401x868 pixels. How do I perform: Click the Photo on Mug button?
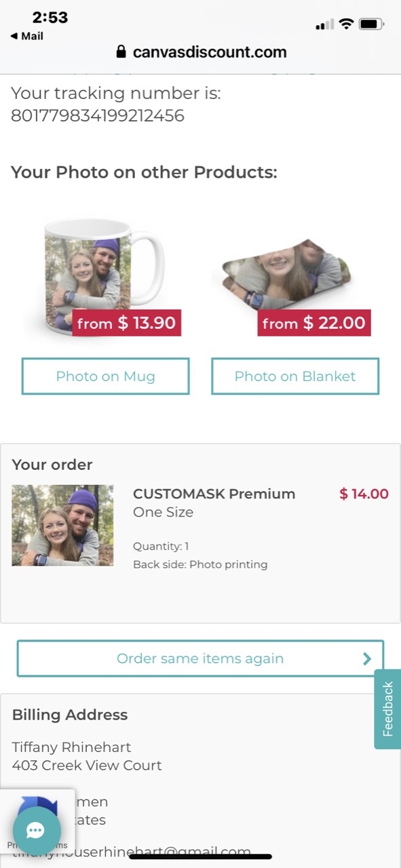coord(105,376)
